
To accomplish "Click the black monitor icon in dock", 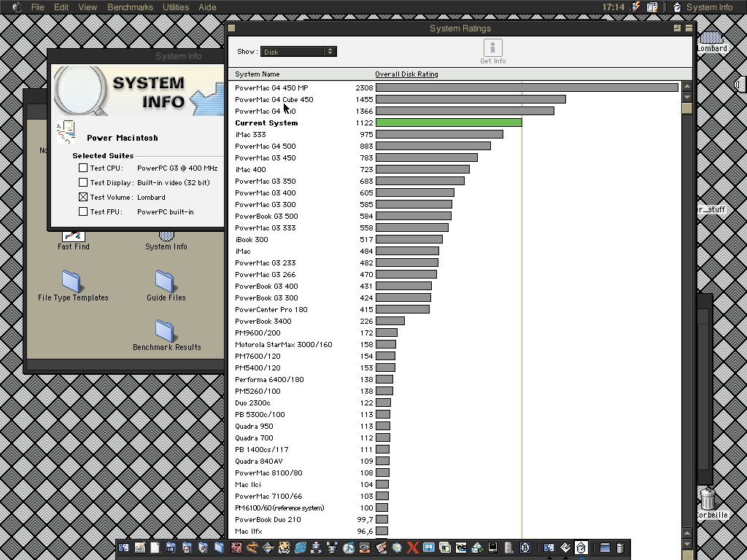I will coord(493,548).
